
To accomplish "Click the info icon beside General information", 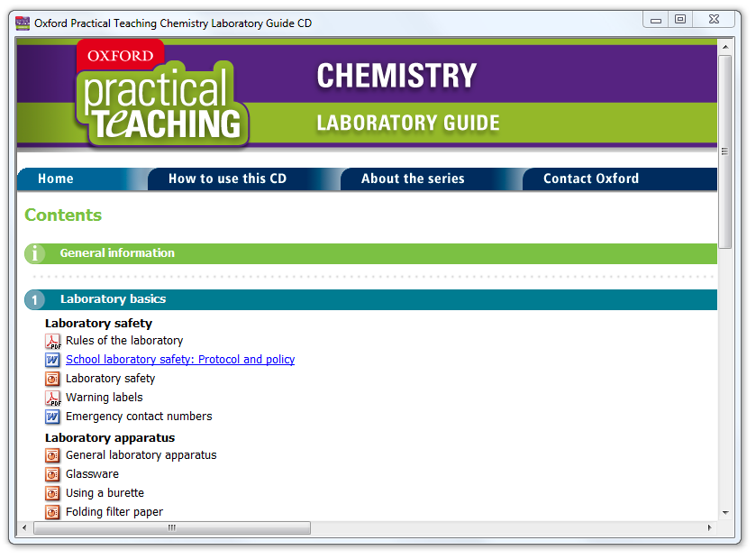I will coord(34,253).
